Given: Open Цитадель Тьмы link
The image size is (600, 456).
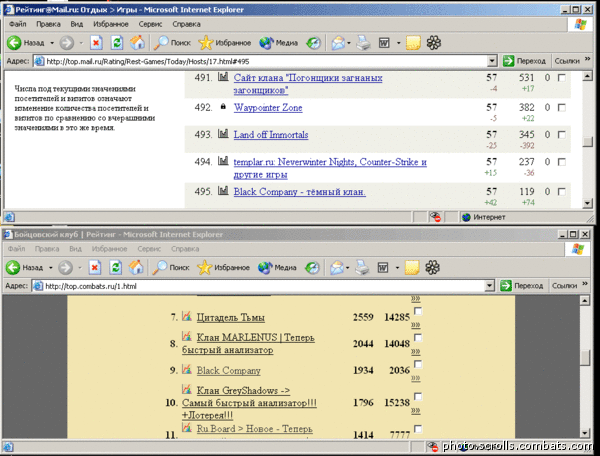Looking at the screenshot, I should [230, 317].
